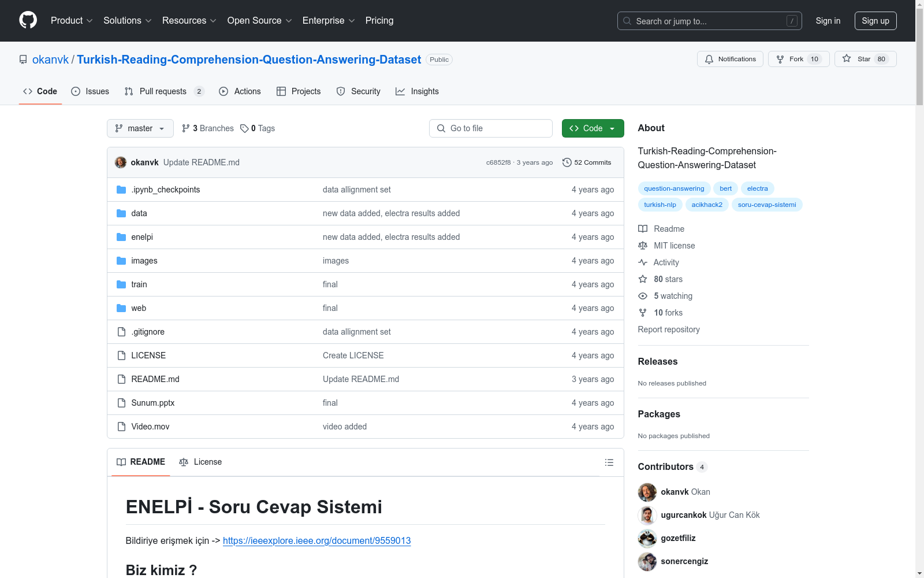Viewport: 924px width, 578px height.
Task: Open commit message 'Create LICENSE'
Action: (353, 355)
